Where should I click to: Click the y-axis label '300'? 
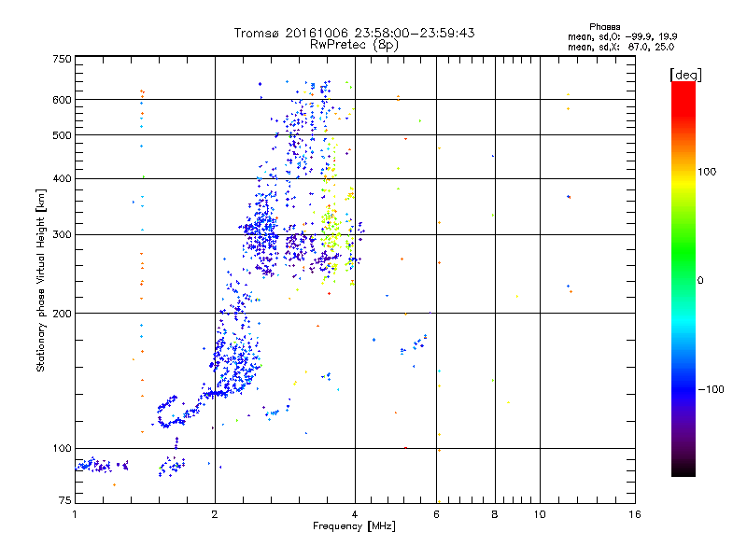pos(62,235)
